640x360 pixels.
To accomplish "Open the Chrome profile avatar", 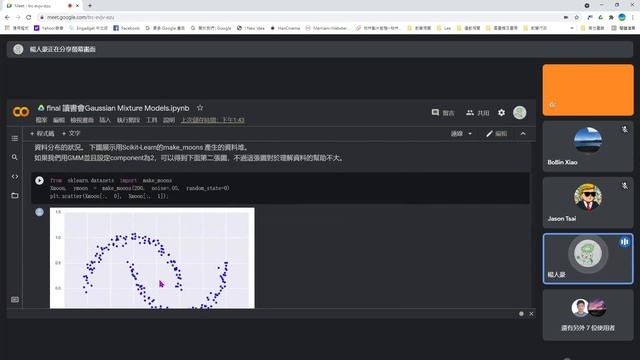I will [622, 17].
